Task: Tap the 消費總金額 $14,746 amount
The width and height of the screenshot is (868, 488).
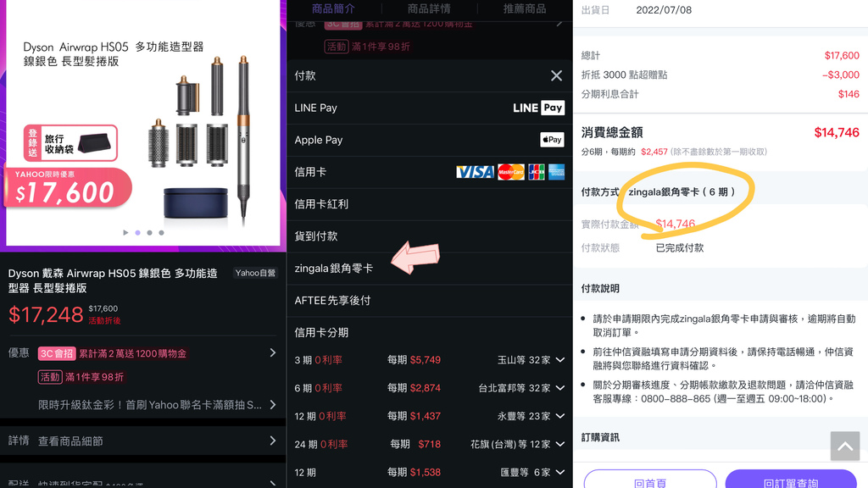Action: point(837,133)
